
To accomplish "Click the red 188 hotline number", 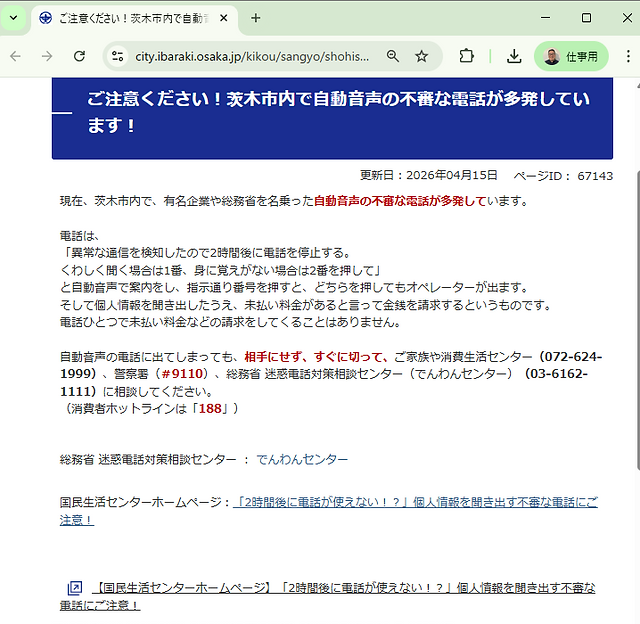I will [x=210, y=409].
